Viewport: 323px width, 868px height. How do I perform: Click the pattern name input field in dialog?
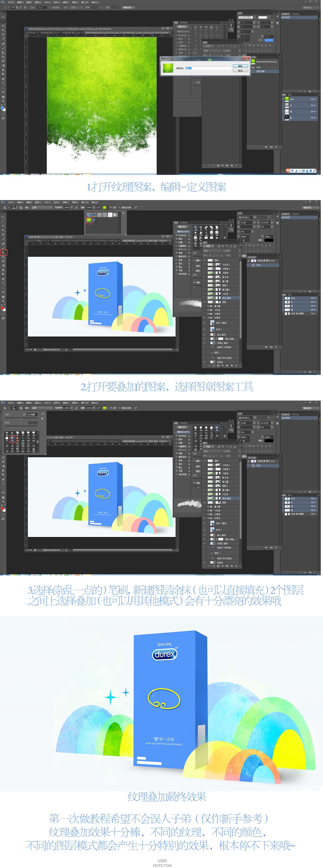click(208, 68)
